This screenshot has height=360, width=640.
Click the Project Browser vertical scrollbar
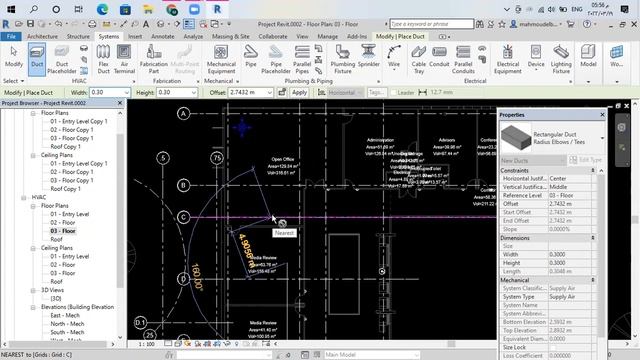(x=120, y=211)
